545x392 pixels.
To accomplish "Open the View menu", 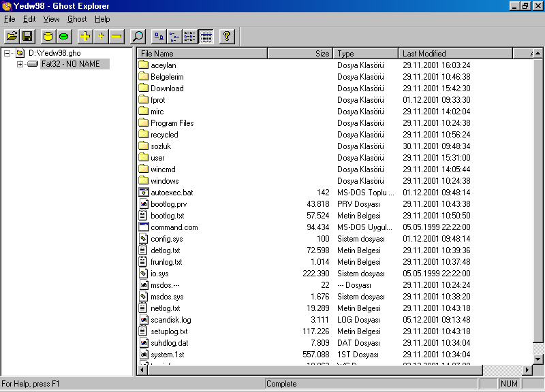I will [52, 19].
